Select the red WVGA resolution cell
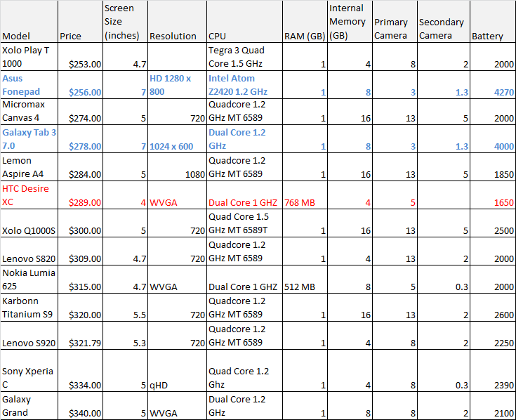The width and height of the screenshot is (516, 420). 177,195
